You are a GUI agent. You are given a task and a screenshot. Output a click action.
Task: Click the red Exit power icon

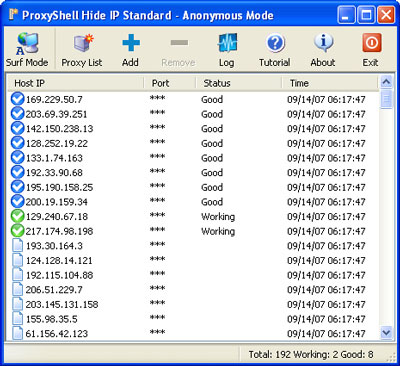click(371, 43)
